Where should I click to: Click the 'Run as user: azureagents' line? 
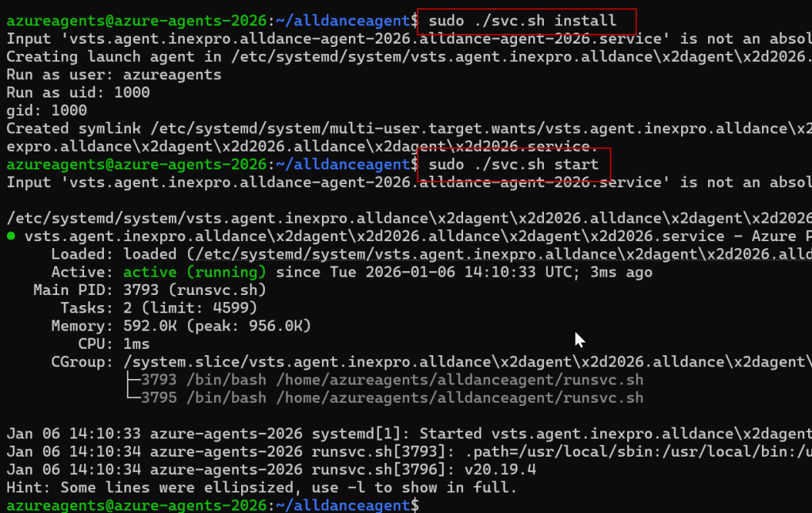(114, 75)
